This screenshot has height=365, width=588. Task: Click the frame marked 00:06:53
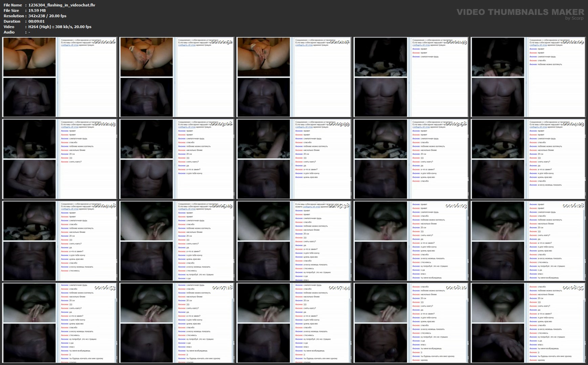(x=60, y=323)
